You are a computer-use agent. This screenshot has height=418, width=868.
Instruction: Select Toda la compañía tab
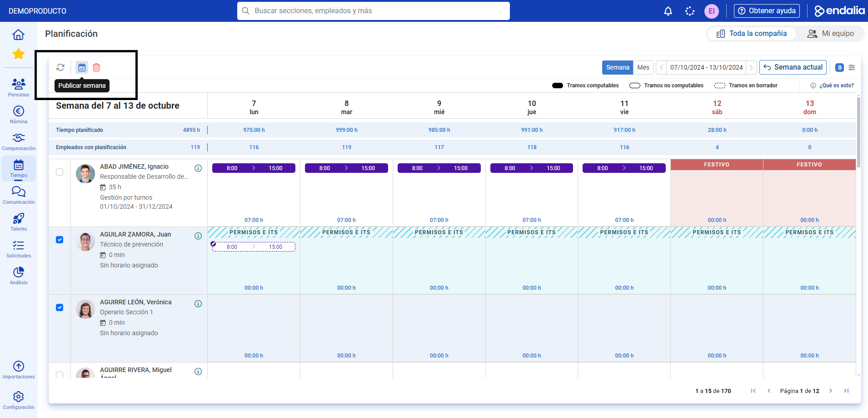click(752, 34)
